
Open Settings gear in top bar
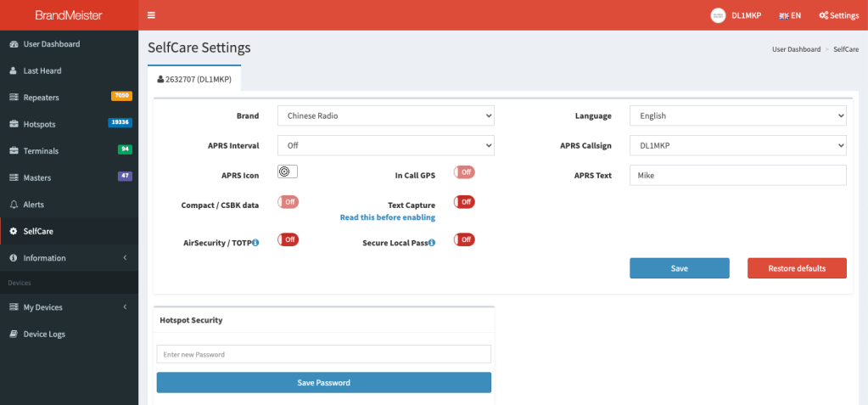[838, 15]
